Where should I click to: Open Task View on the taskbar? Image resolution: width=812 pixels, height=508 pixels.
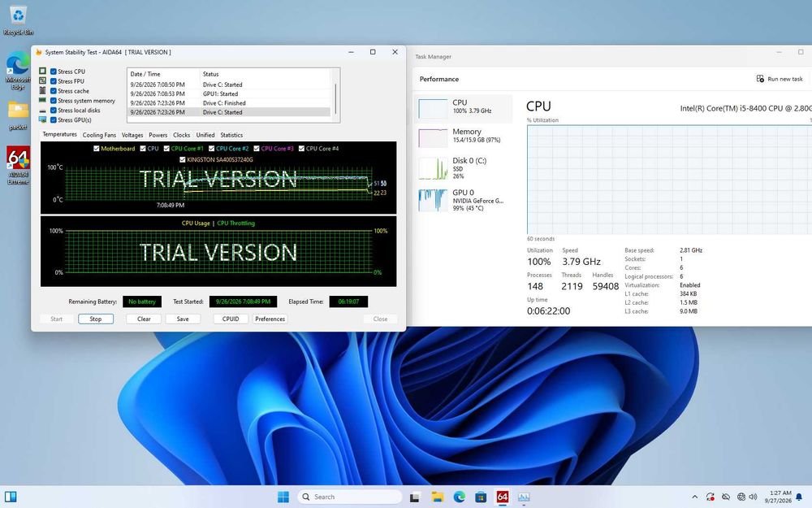pyautogui.click(x=415, y=497)
